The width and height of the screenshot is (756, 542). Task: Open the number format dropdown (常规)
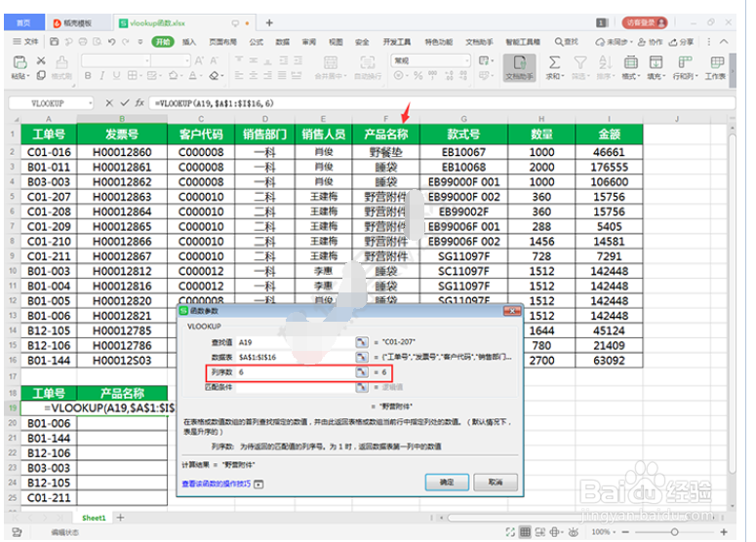click(x=466, y=60)
